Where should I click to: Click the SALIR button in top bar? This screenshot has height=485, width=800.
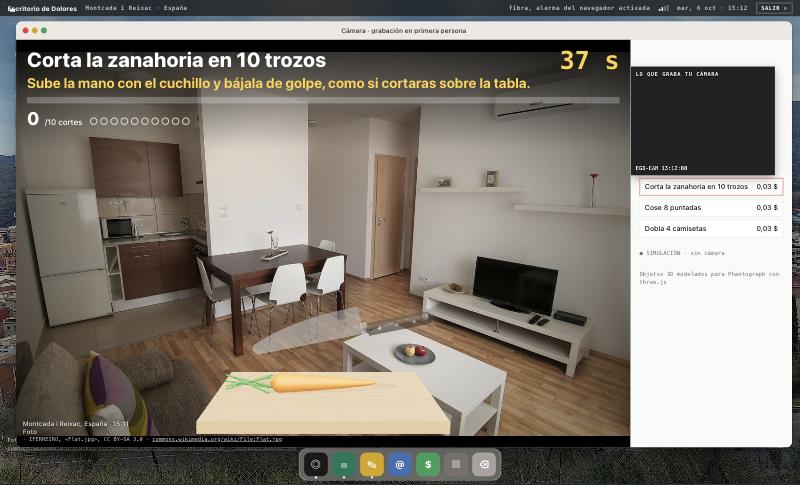click(773, 8)
